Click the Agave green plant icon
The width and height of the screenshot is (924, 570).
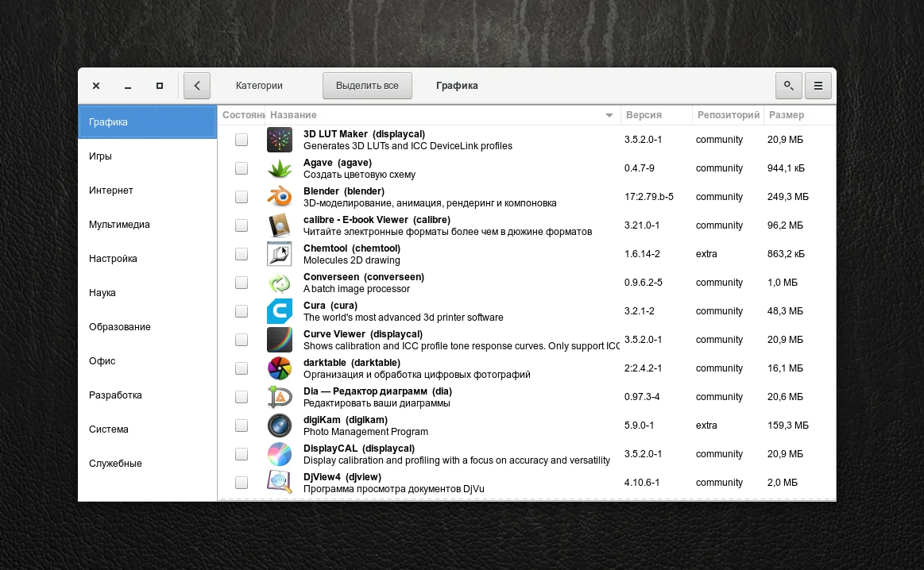(280, 168)
